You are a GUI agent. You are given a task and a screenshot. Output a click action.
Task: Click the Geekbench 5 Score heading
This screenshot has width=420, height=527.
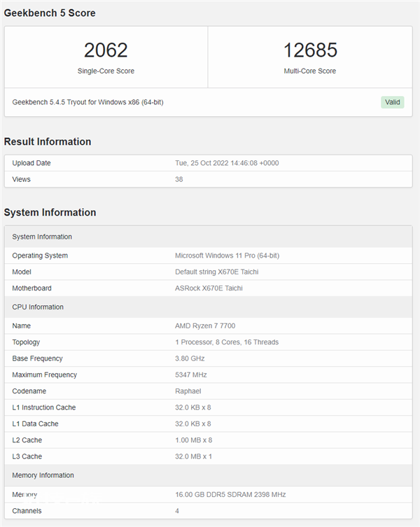tap(50, 13)
